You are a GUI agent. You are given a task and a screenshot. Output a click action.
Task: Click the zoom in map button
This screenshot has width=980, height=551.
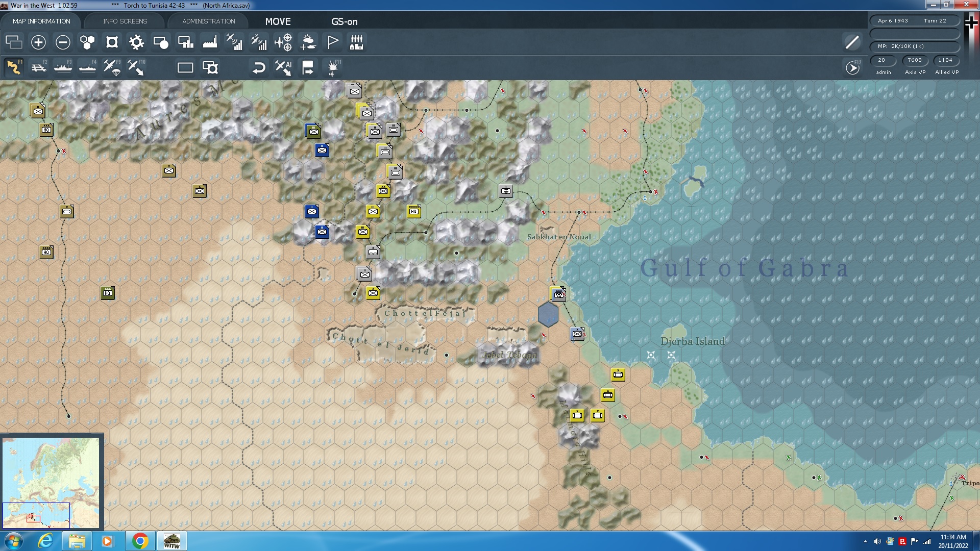tap(38, 42)
